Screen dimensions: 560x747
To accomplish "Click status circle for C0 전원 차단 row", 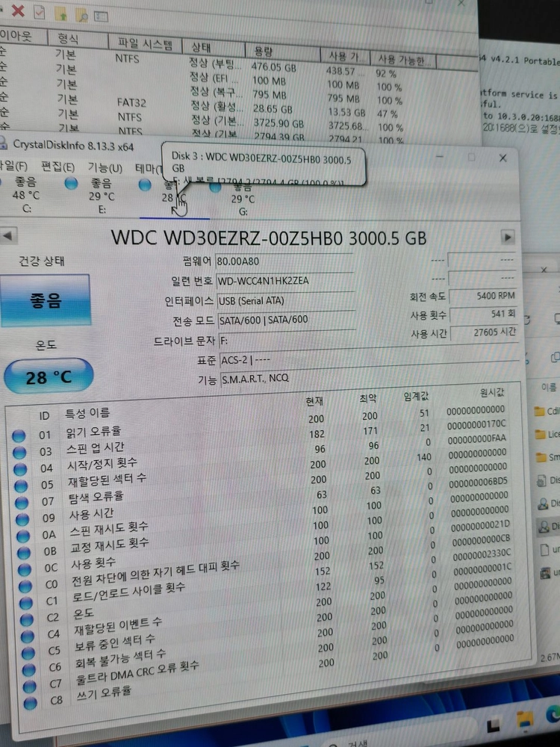I will [25, 586].
